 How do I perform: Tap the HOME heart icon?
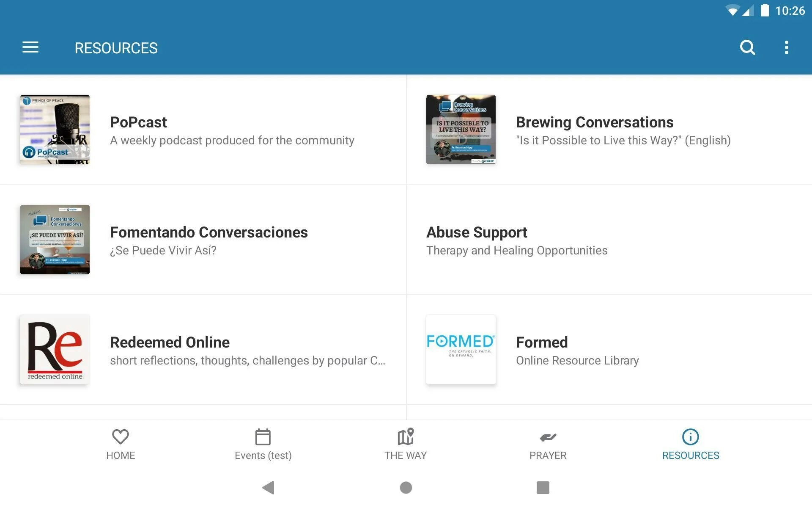[x=121, y=437]
